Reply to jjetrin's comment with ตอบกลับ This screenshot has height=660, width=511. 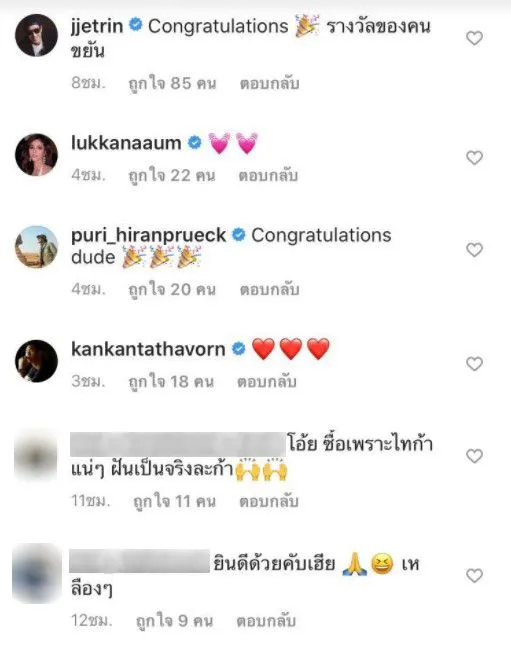269,83
